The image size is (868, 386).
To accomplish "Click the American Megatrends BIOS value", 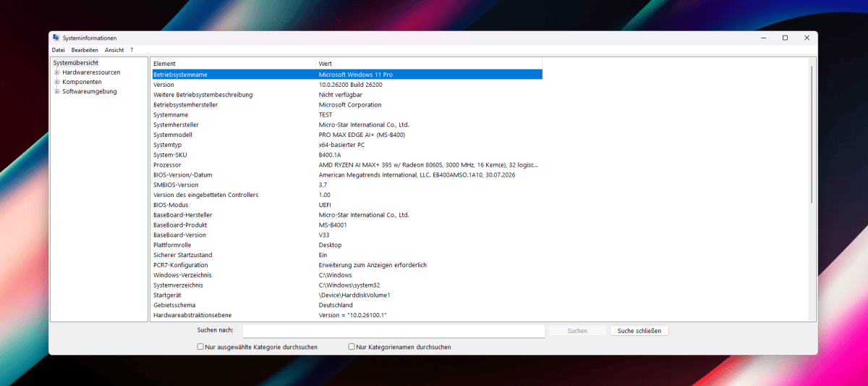I will [417, 175].
